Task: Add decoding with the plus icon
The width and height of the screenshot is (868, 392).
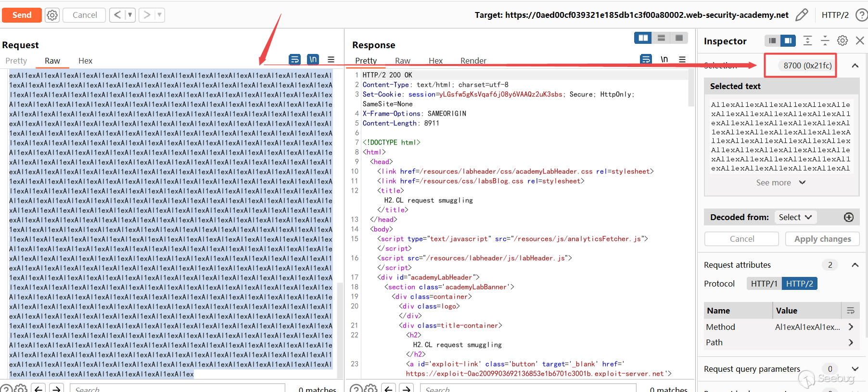Action: coord(849,217)
